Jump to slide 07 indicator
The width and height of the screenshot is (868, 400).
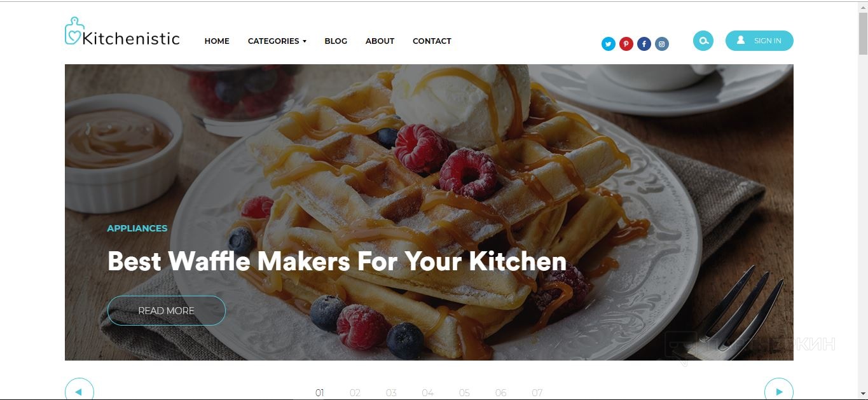click(537, 393)
